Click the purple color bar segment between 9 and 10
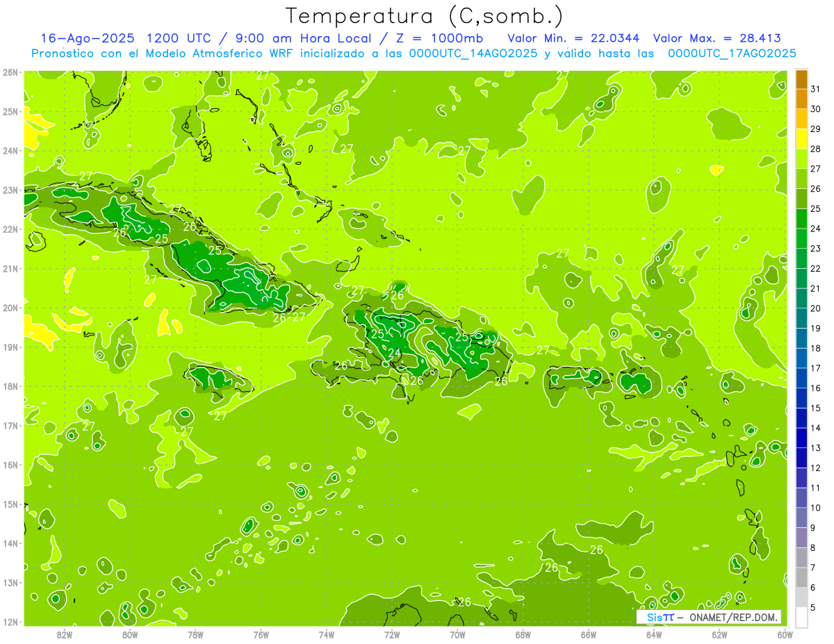 coord(801,518)
